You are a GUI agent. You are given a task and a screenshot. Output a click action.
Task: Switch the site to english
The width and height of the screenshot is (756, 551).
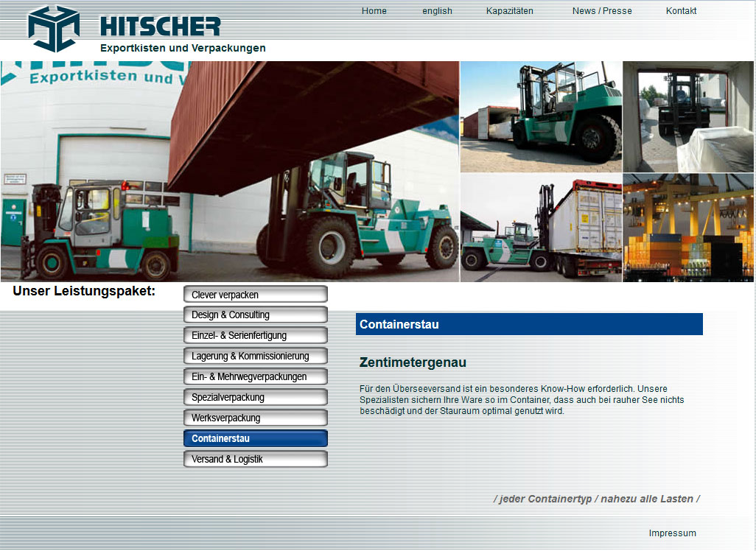coord(437,10)
